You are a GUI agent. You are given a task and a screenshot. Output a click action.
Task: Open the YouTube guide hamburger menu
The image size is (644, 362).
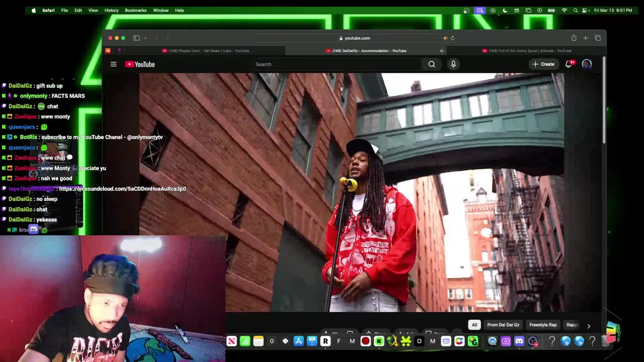113,64
